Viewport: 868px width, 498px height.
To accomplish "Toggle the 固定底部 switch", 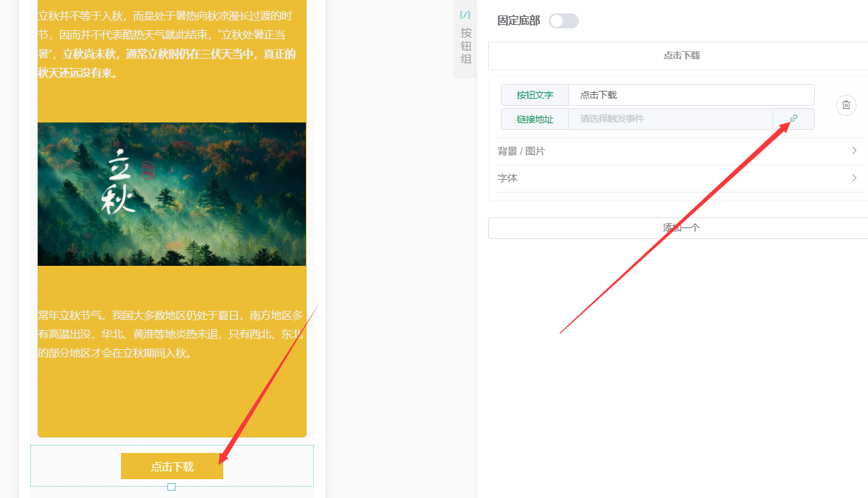I will (x=563, y=21).
